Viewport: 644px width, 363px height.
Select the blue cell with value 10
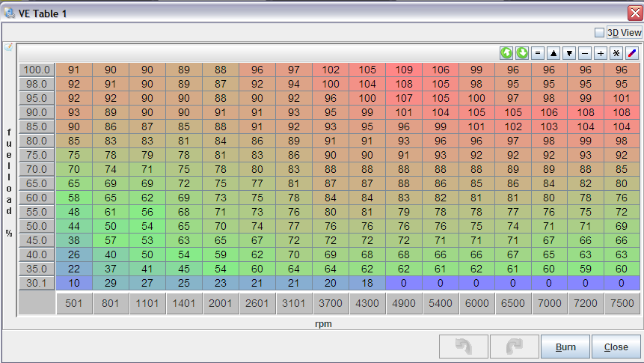click(74, 283)
